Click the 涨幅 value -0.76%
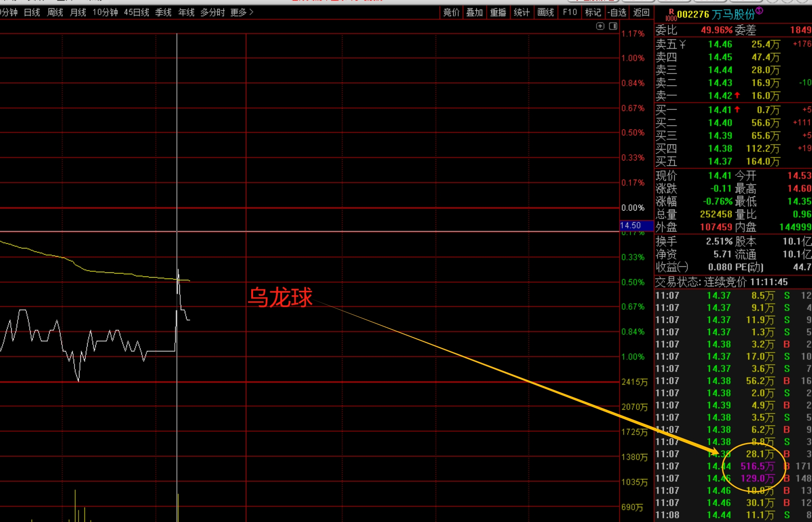The image size is (812, 522). tap(718, 201)
